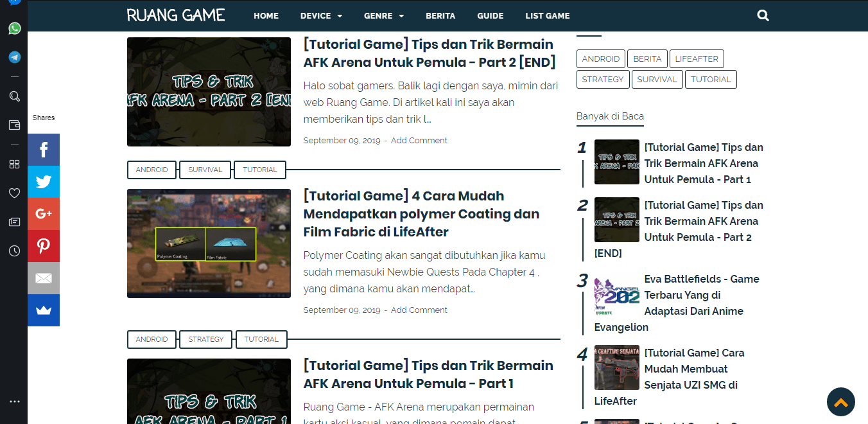Screen dimensions: 868x424
Task: Click popular post 2 thumbnail image
Action: (x=617, y=220)
